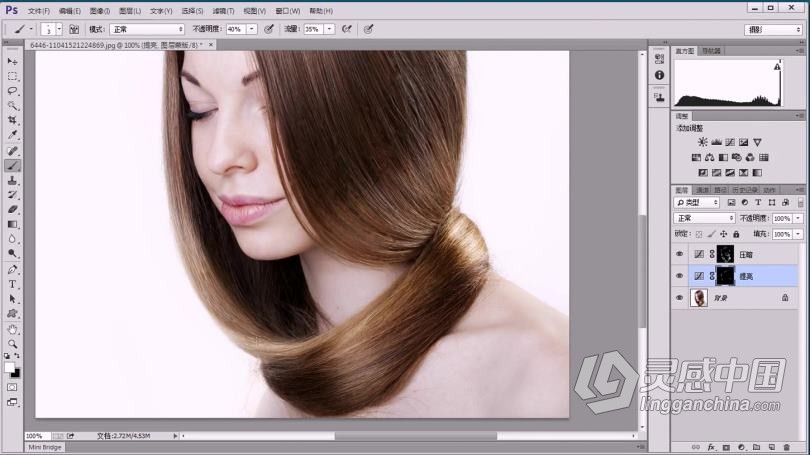This screenshot has height=455, width=810.
Task: Add a Curves adjustment from Adjustments panel
Action: point(730,142)
